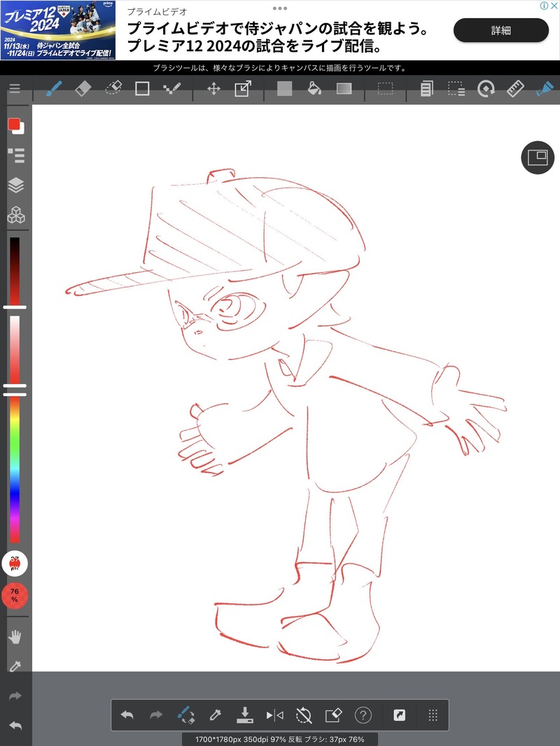Open the Transform tool
This screenshot has width=560, height=746.
coord(243,88)
